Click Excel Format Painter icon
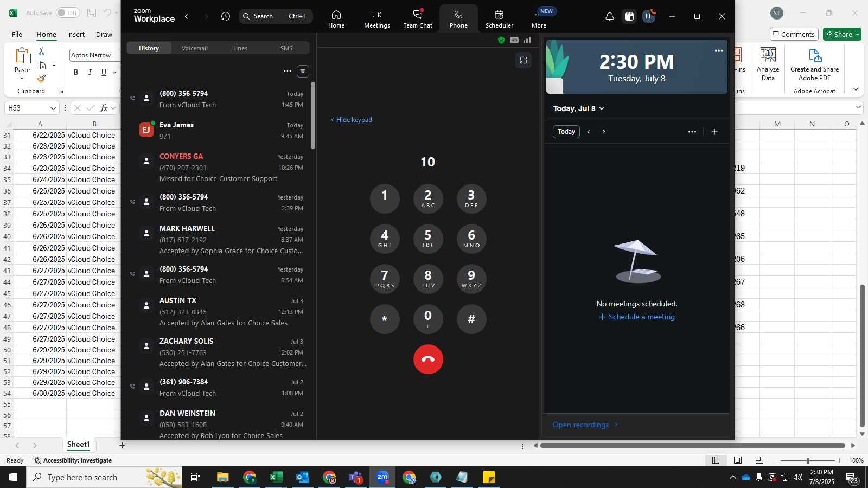Screen dimensions: 868x488 click(x=42, y=79)
